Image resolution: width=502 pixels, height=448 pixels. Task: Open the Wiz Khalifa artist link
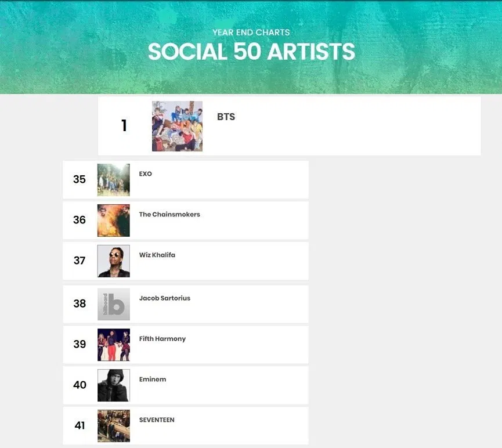point(158,255)
